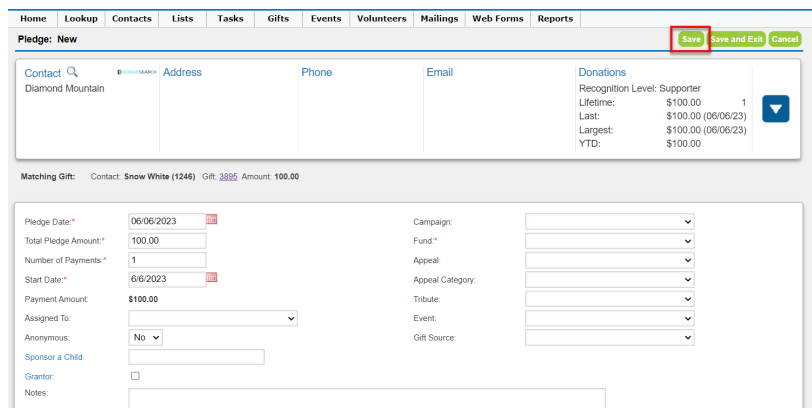Open the Tasks tab
The height and width of the screenshot is (412, 812).
(230, 19)
